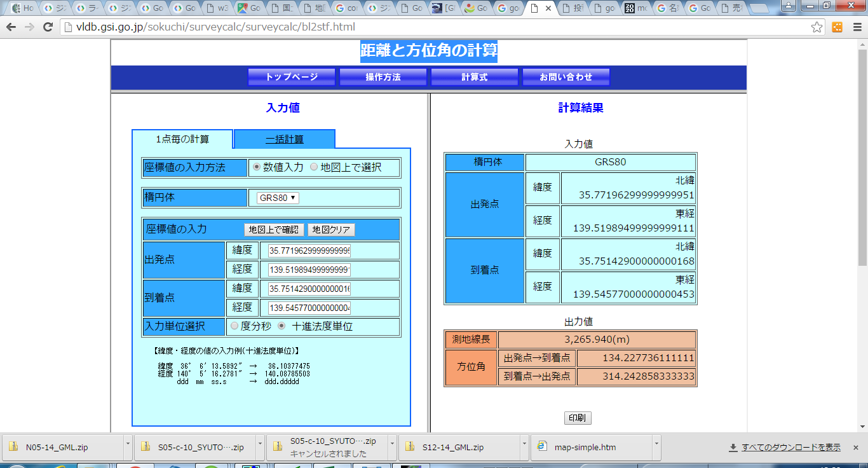Image resolution: width=868 pixels, height=468 pixels.
Task: Click the 地図上で確認 button
Action: 274,230
